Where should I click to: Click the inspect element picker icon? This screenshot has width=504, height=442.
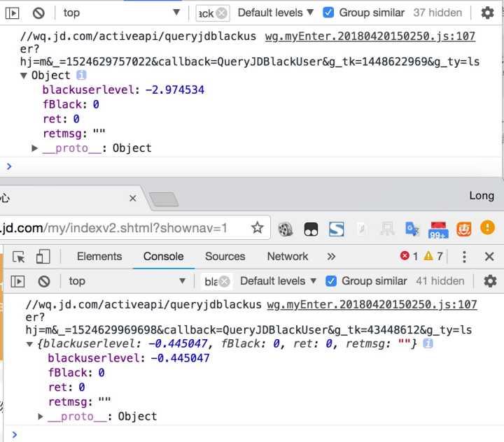(x=19, y=257)
